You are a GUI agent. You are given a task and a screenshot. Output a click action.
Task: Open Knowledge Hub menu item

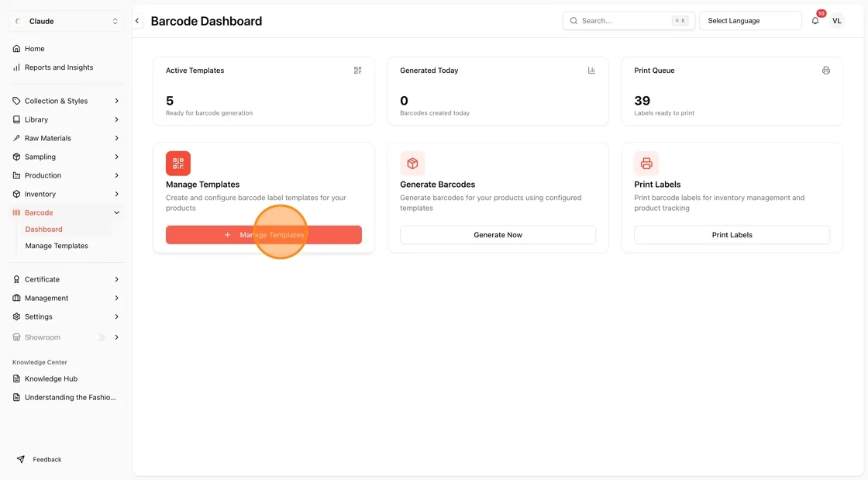51,378
